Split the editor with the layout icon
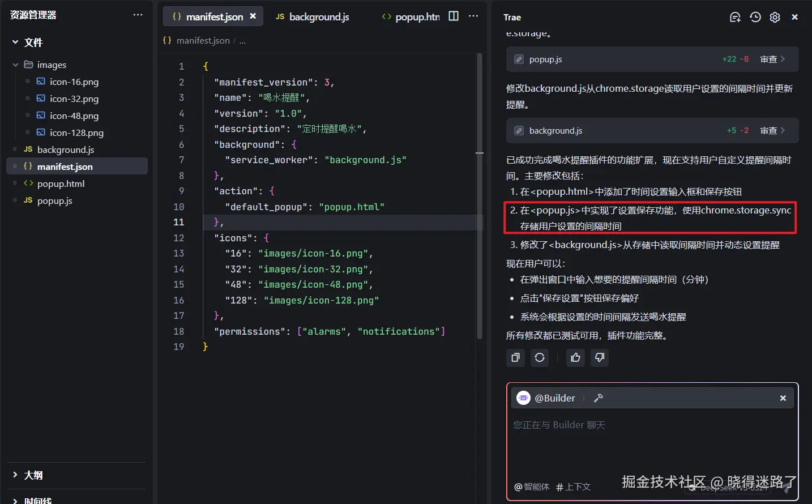 pos(454,16)
